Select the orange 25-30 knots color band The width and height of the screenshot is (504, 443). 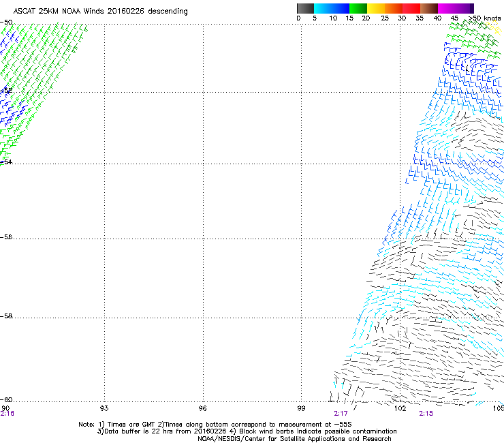click(x=394, y=8)
